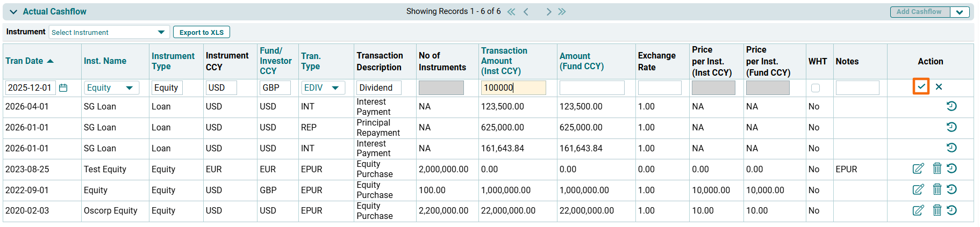The image size is (980, 227).
Task: Sort by the Inst. Name column header
Action: 105,61
